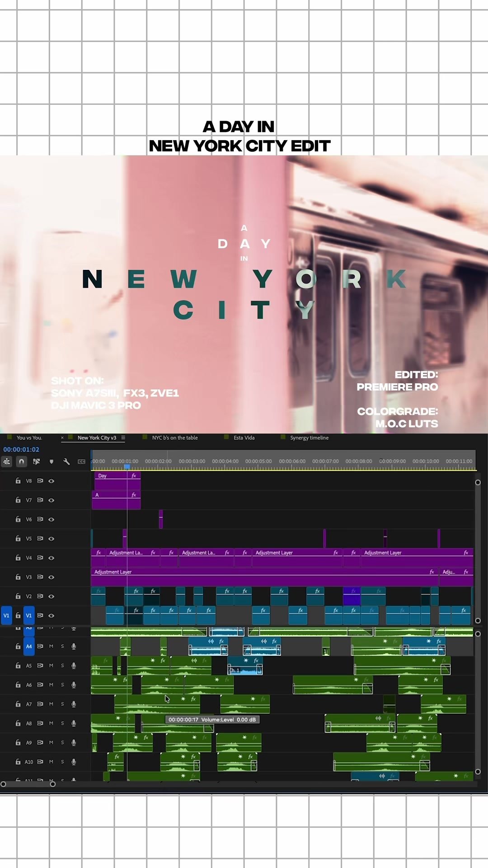The width and height of the screenshot is (488, 868).
Task: Click ruler at 00:00:09:00 mark
Action: pos(392,461)
